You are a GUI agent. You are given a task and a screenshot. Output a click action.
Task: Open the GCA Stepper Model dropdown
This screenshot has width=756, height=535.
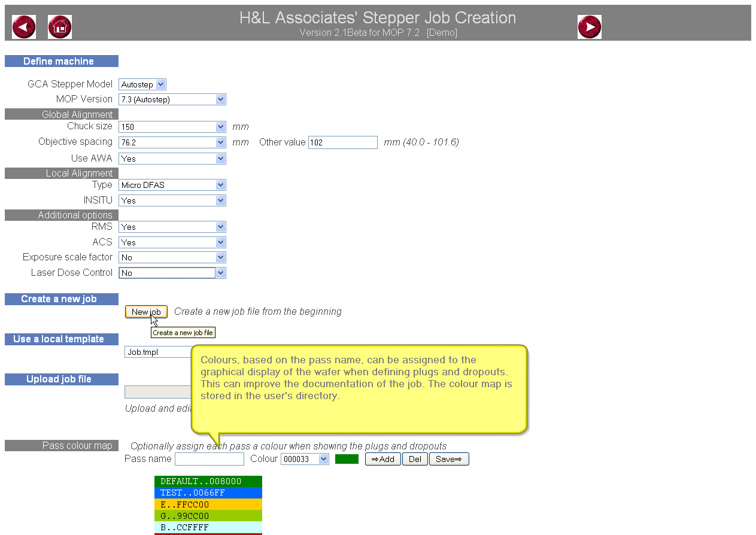click(x=142, y=84)
